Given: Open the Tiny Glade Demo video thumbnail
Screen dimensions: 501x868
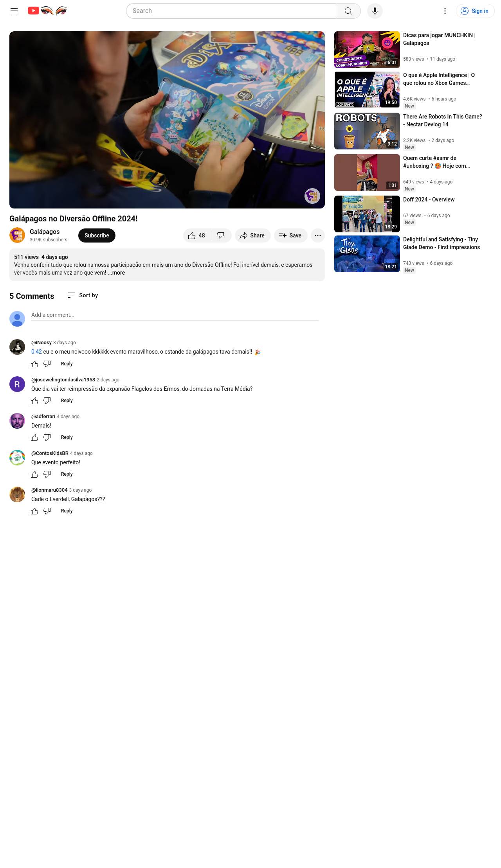Looking at the screenshot, I should (367, 254).
